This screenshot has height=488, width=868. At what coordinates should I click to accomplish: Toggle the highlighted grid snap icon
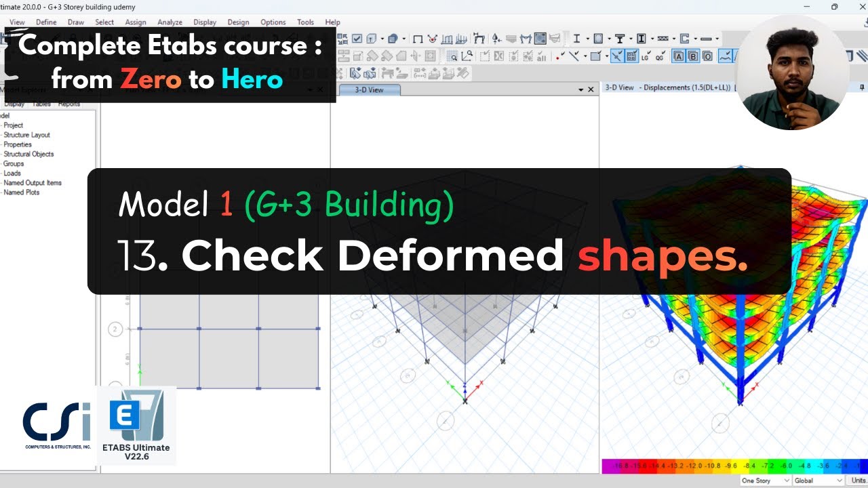pos(631,56)
